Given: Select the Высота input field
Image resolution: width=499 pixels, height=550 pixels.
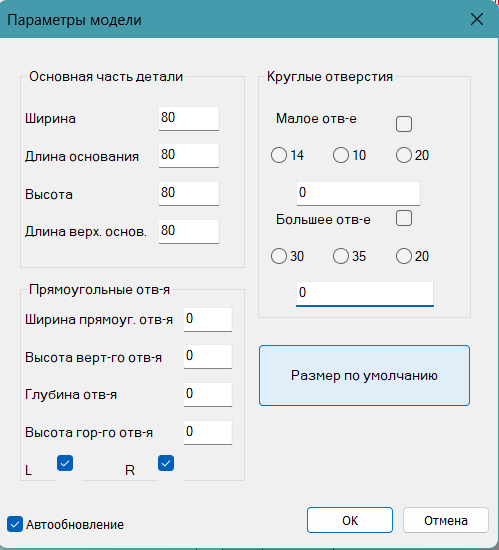Looking at the screenshot, I should click(x=189, y=193).
